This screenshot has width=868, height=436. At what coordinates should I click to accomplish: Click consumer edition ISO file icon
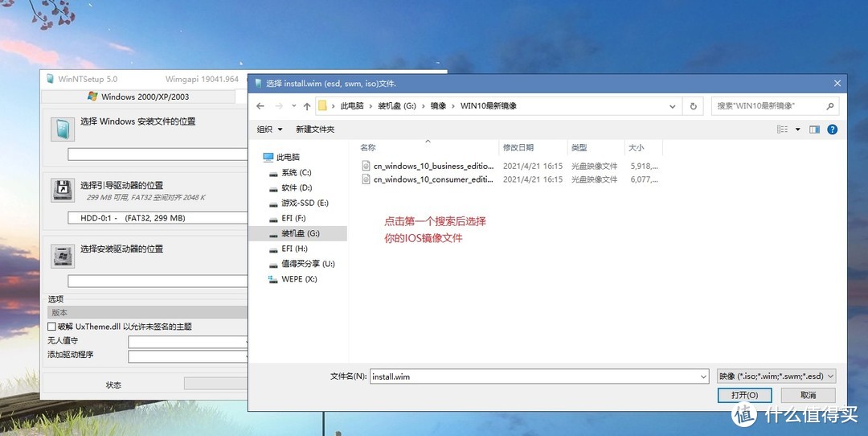pyautogui.click(x=366, y=179)
